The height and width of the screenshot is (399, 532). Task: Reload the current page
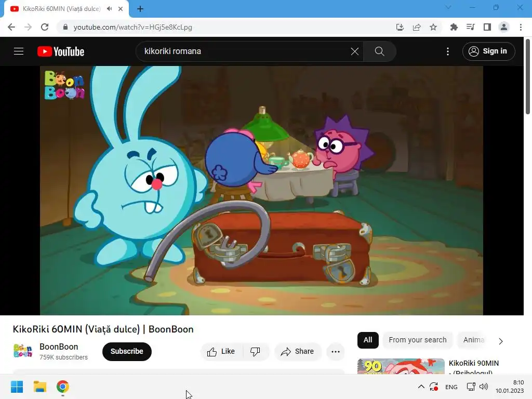point(45,27)
